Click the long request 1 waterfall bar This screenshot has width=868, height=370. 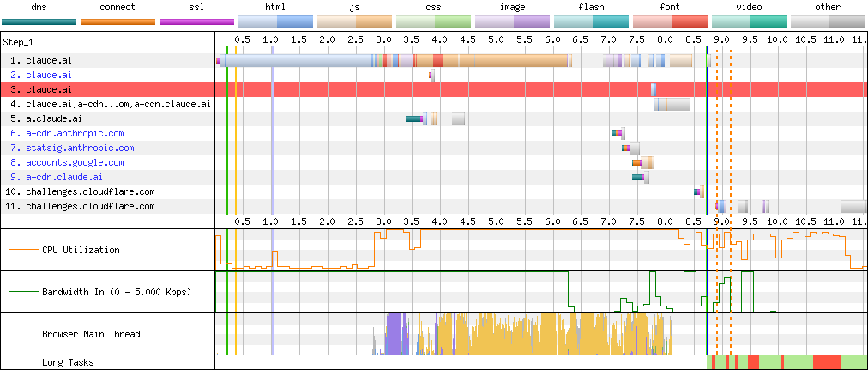point(395,61)
